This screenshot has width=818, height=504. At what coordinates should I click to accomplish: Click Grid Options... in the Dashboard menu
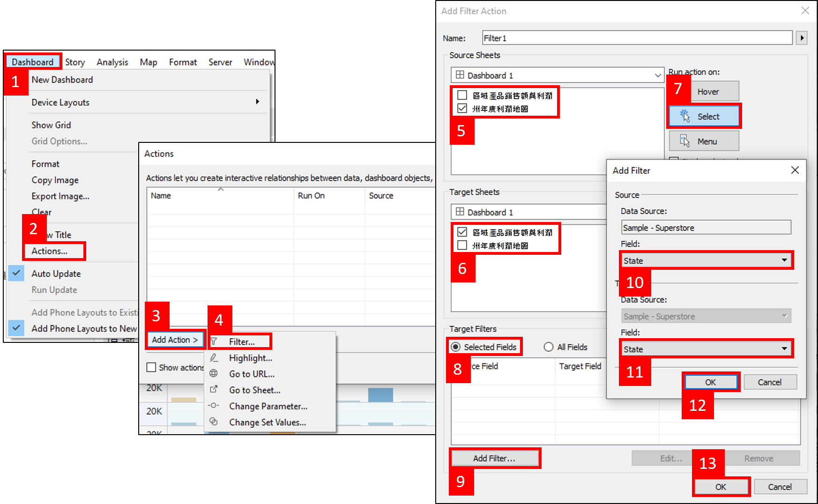[59, 141]
